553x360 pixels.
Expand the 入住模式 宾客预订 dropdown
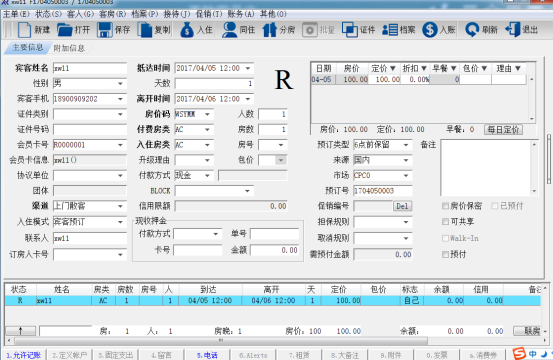120,222
